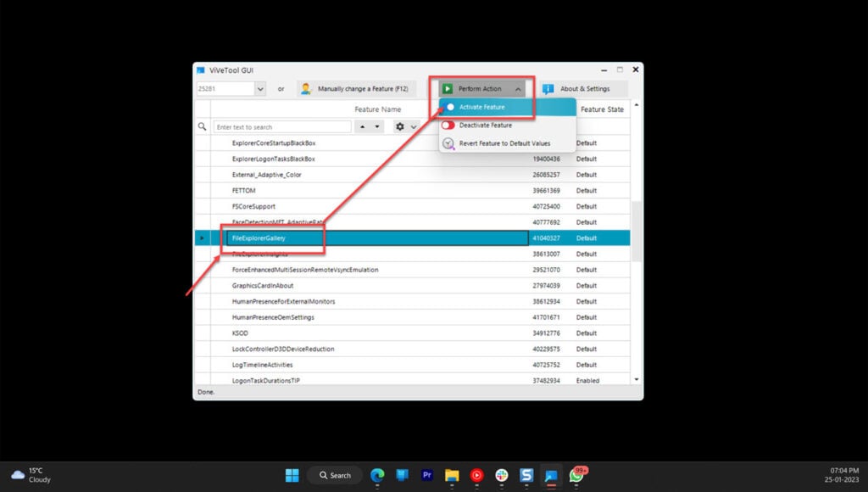This screenshot has width=868, height=492.
Task: Jump to previous search match with up arrow
Action: [363, 127]
